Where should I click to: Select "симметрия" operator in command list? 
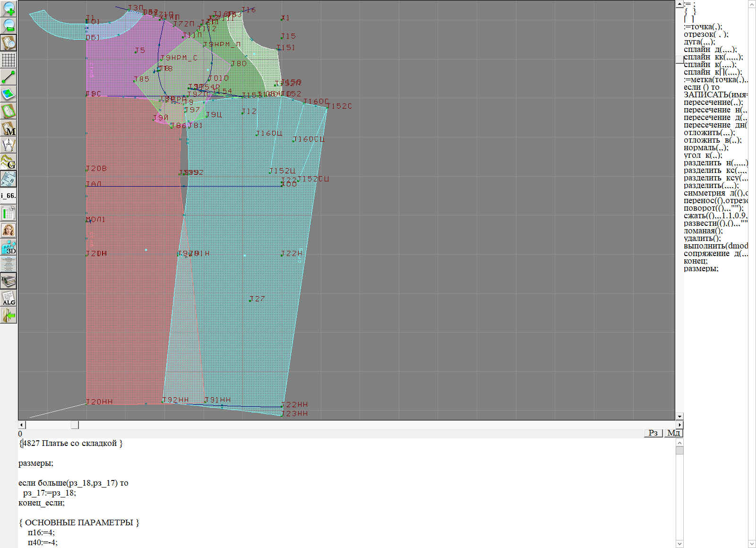(x=704, y=193)
